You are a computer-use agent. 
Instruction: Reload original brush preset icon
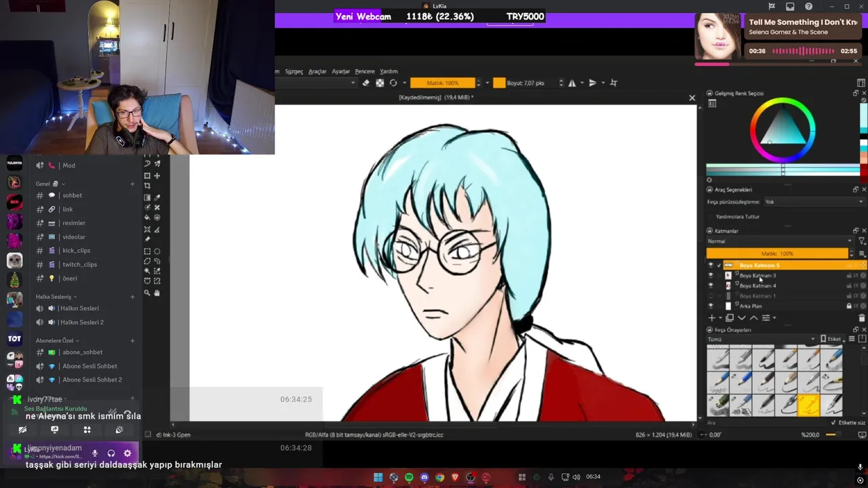tap(393, 83)
